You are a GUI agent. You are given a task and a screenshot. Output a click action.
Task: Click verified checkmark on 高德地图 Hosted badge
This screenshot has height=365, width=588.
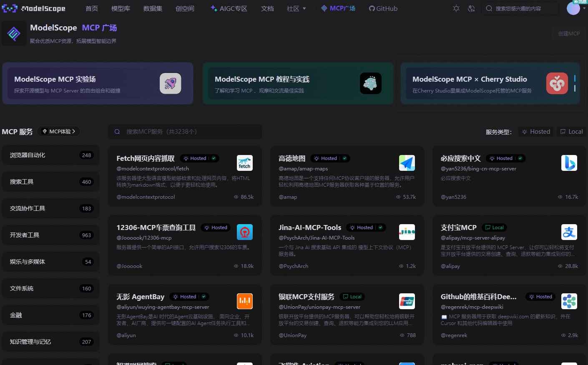click(344, 158)
